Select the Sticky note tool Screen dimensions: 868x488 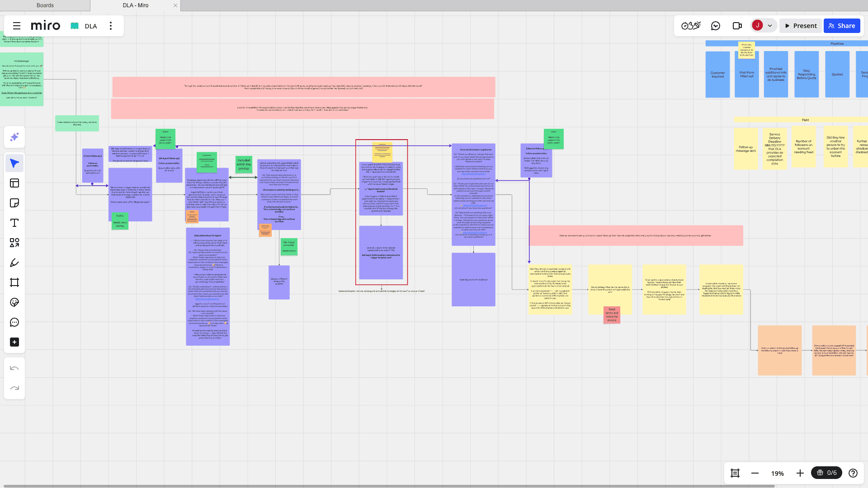14,203
